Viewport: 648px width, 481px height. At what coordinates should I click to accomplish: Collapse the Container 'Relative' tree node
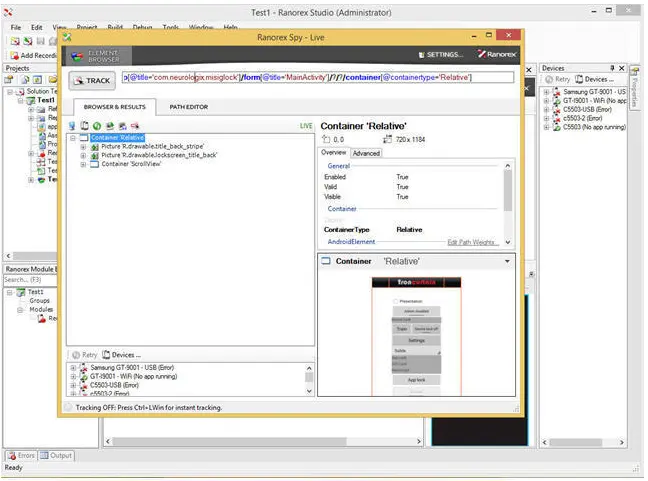pyautogui.click(x=73, y=138)
